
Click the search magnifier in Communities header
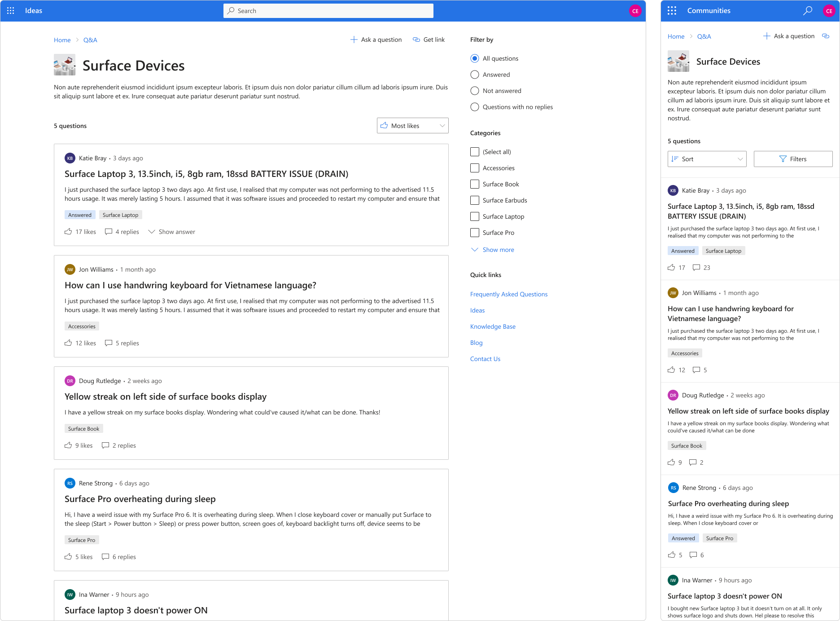click(808, 11)
